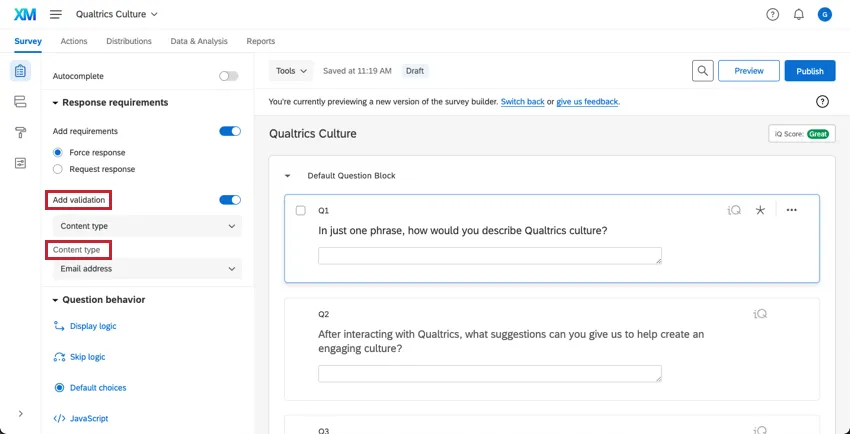Disable the Add requirements toggle
Image resolution: width=850 pixels, height=434 pixels.
[230, 131]
